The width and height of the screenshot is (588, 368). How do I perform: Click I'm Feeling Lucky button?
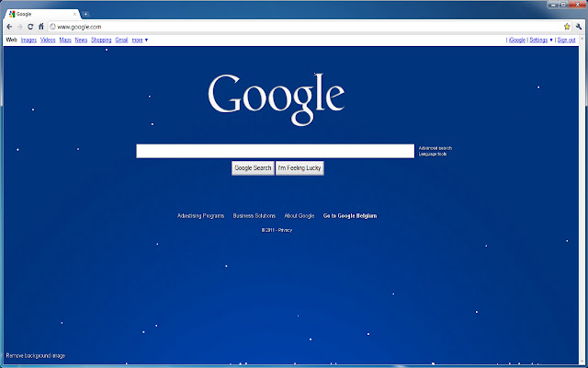[300, 167]
